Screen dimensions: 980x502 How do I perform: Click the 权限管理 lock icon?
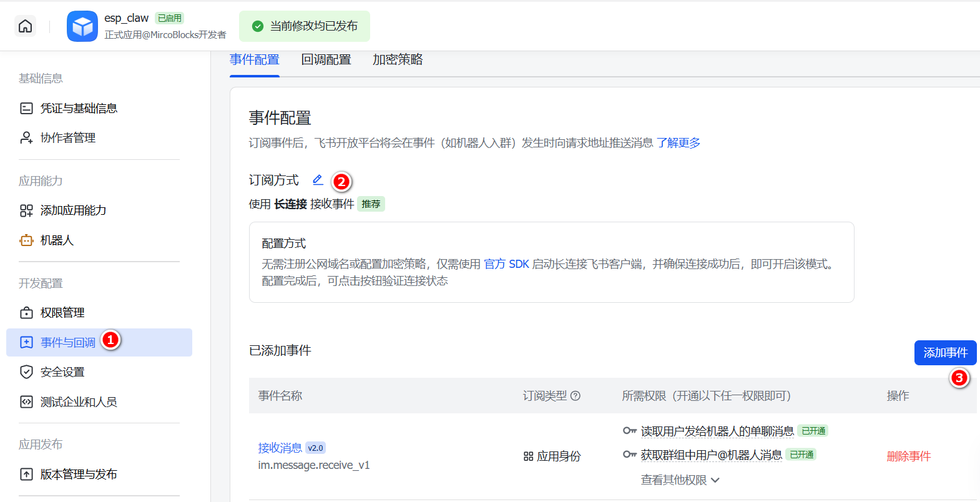26,313
